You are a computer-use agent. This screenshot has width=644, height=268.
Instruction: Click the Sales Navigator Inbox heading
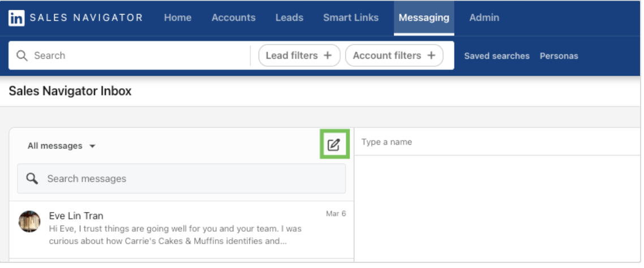point(70,90)
